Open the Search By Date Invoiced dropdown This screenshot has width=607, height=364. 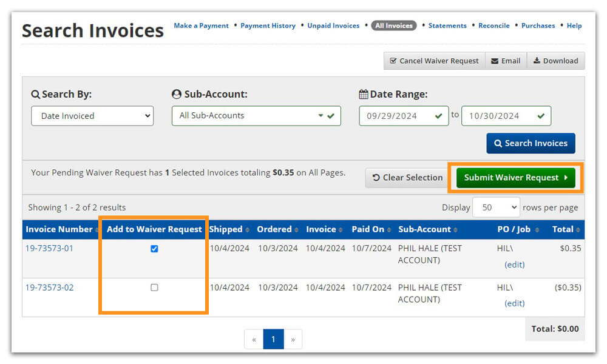[92, 116]
